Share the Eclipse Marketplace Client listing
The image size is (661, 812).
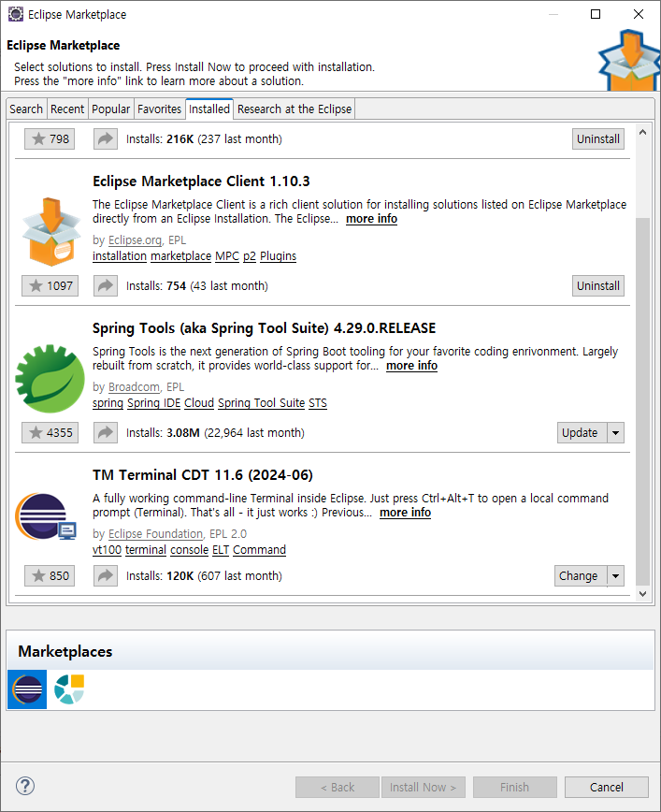click(x=105, y=286)
